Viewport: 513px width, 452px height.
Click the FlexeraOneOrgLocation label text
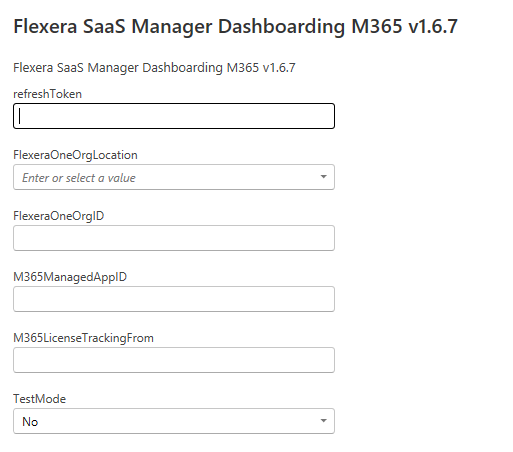pyautogui.click(x=75, y=155)
